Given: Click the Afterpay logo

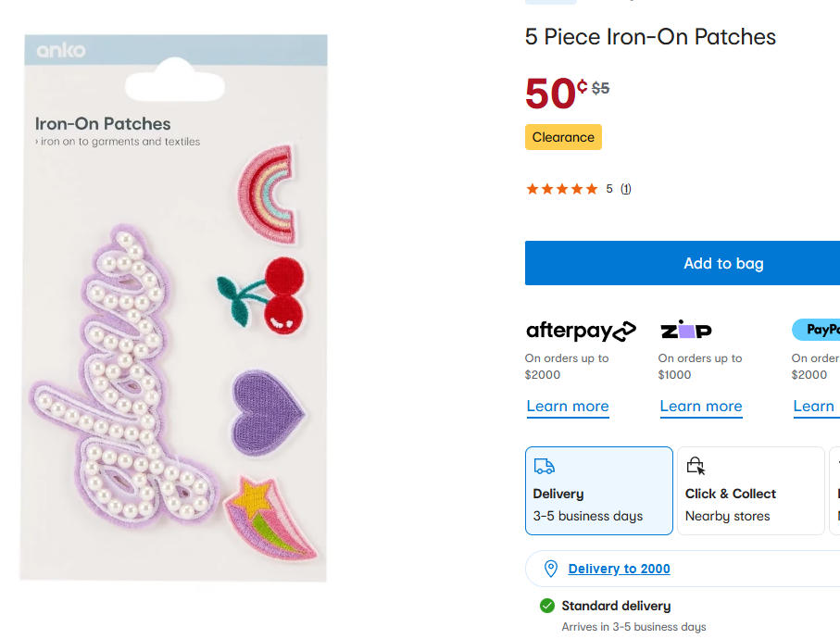Looking at the screenshot, I should click(581, 331).
